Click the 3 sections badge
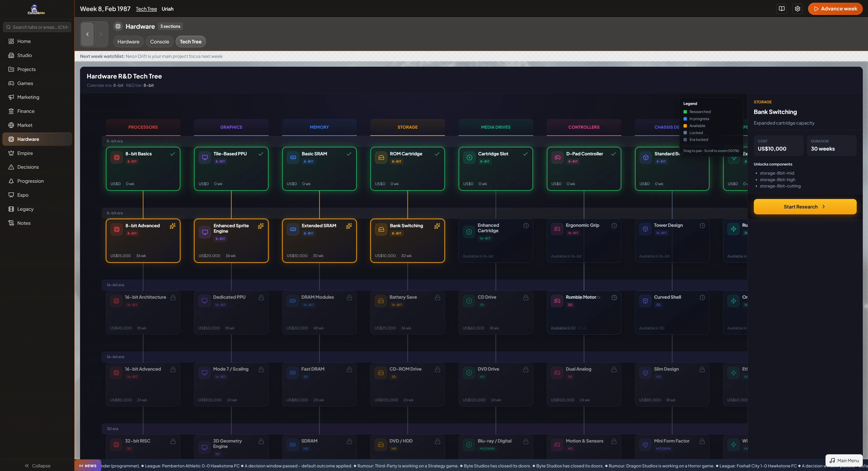 pyautogui.click(x=170, y=26)
